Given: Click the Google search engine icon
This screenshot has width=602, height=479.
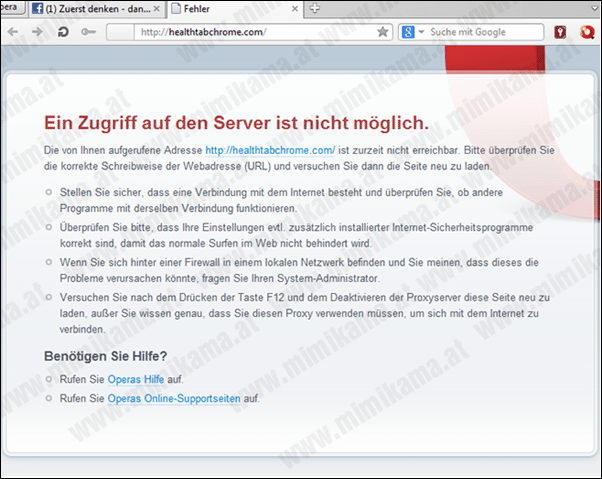Looking at the screenshot, I should [x=408, y=32].
